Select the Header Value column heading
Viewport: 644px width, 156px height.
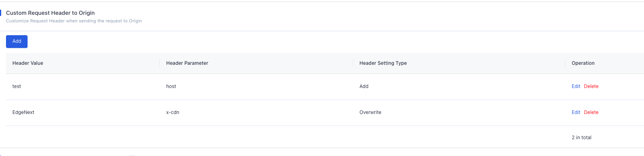28,63
